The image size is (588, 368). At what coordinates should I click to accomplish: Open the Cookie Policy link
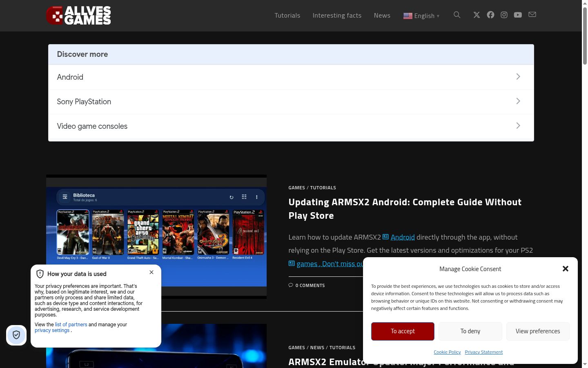[447, 352]
